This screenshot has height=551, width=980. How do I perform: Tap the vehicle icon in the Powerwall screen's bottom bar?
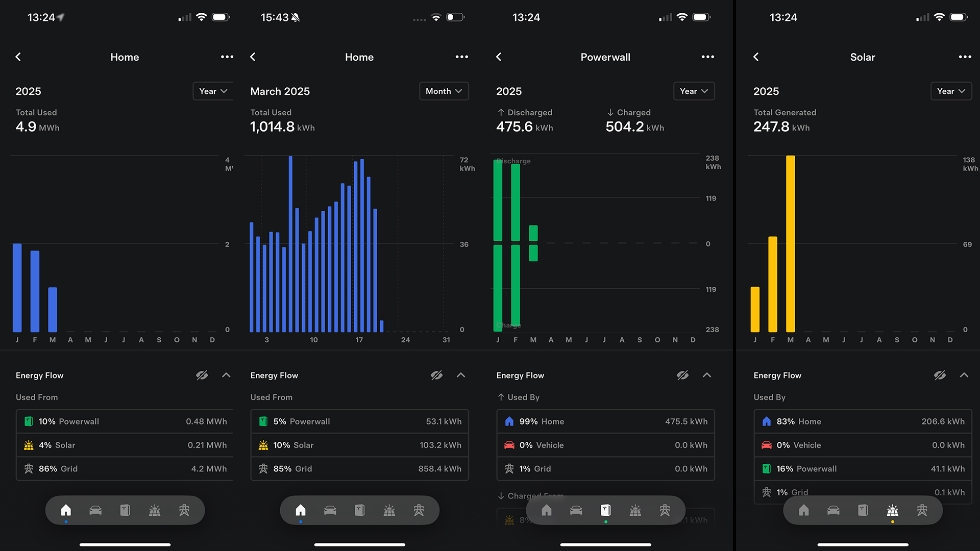pyautogui.click(x=576, y=510)
